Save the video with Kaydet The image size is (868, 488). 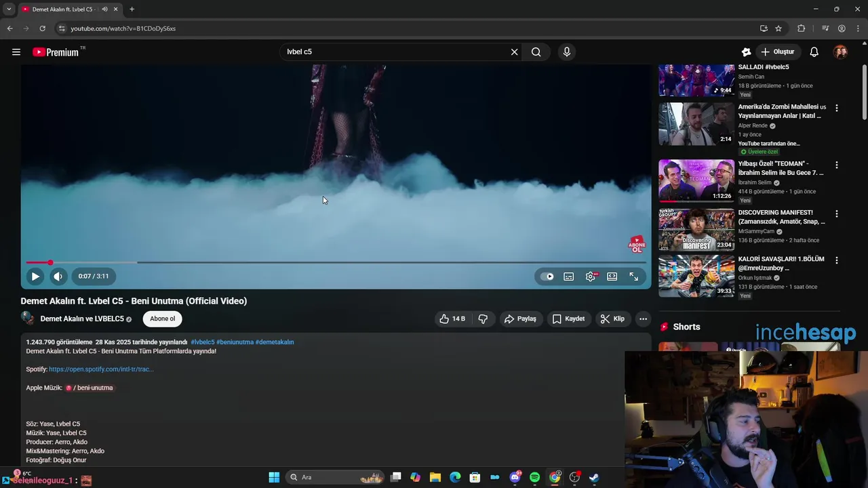pos(568,319)
